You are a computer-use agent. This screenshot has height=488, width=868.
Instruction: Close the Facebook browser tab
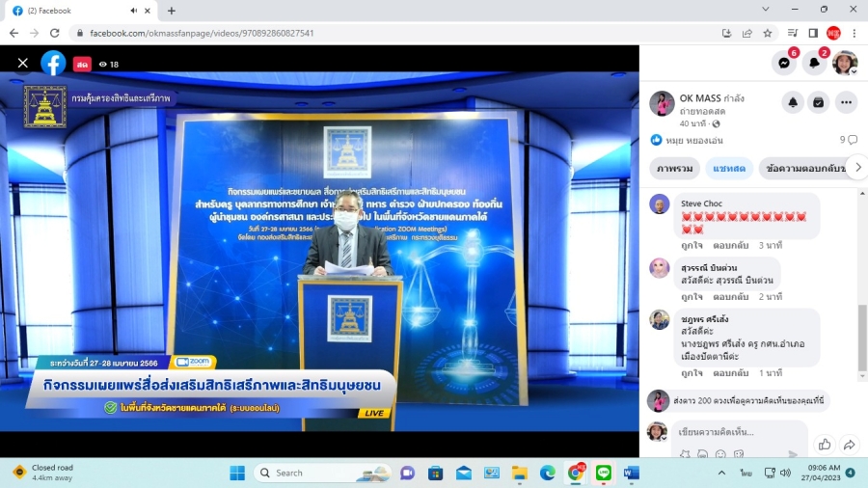(148, 11)
